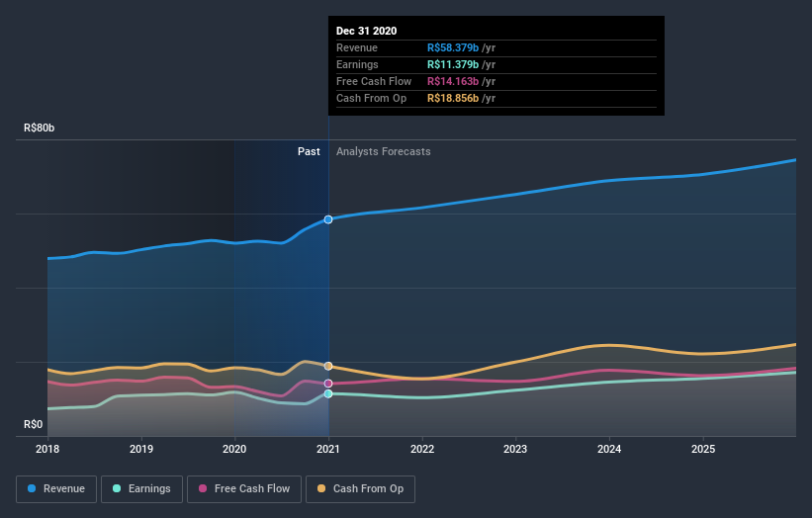The width and height of the screenshot is (812, 518).
Task: Click the Past section label
Action: [309, 151]
